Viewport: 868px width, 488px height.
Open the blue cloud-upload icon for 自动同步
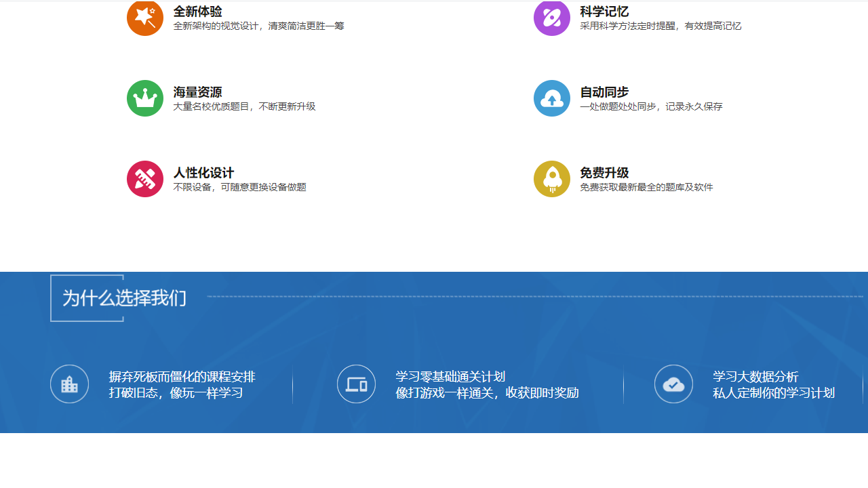coord(551,98)
